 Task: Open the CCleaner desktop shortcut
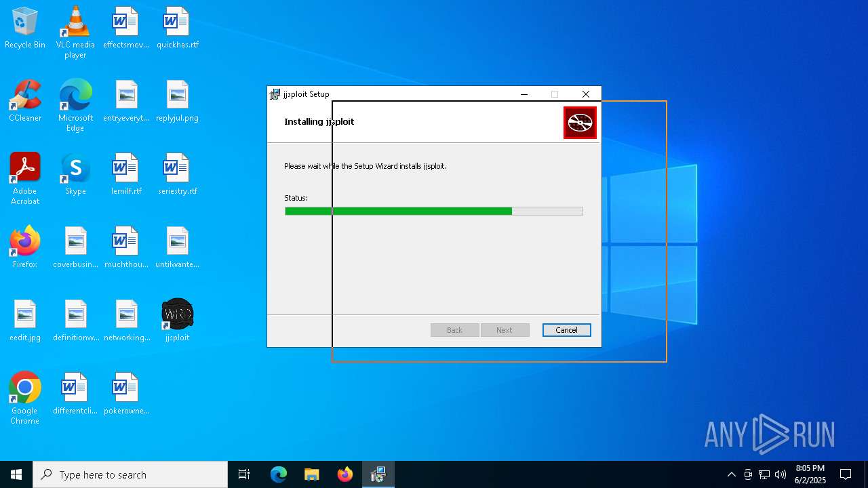[x=25, y=102]
